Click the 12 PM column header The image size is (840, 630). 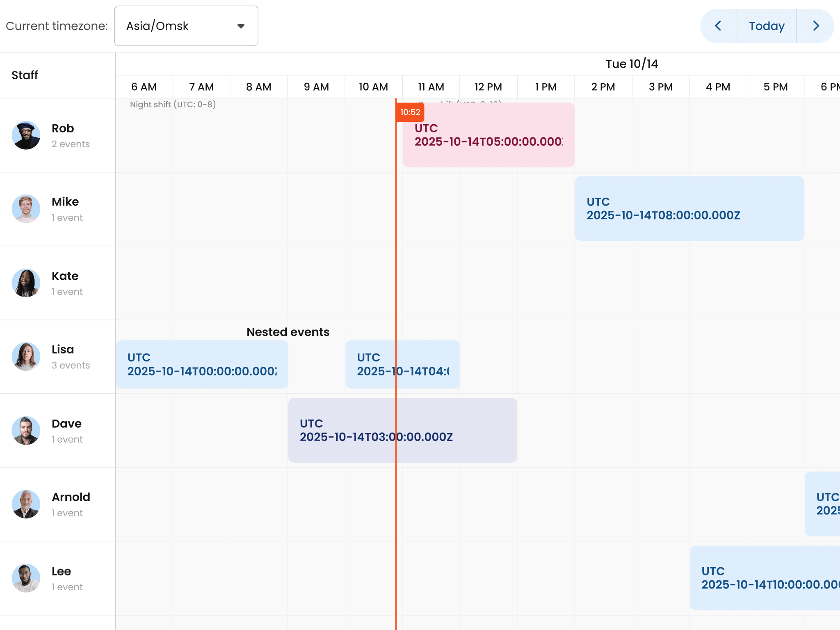(x=488, y=87)
